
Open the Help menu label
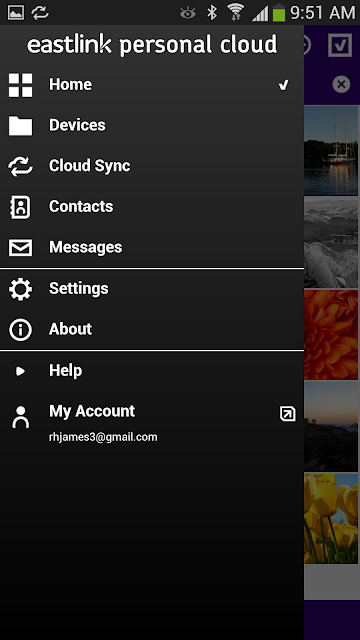point(66,371)
